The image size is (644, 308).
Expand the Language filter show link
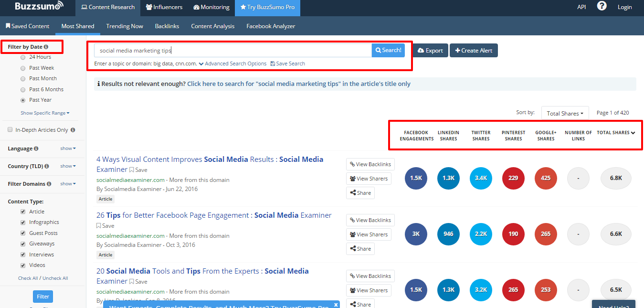point(68,149)
